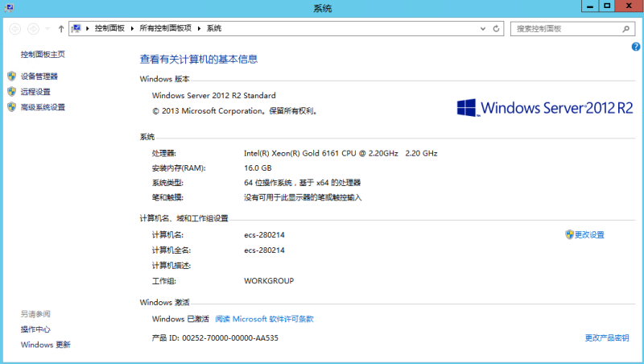Click the shield icon beside 远程设置
This screenshot has height=364, width=644.
[x=11, y=92]
